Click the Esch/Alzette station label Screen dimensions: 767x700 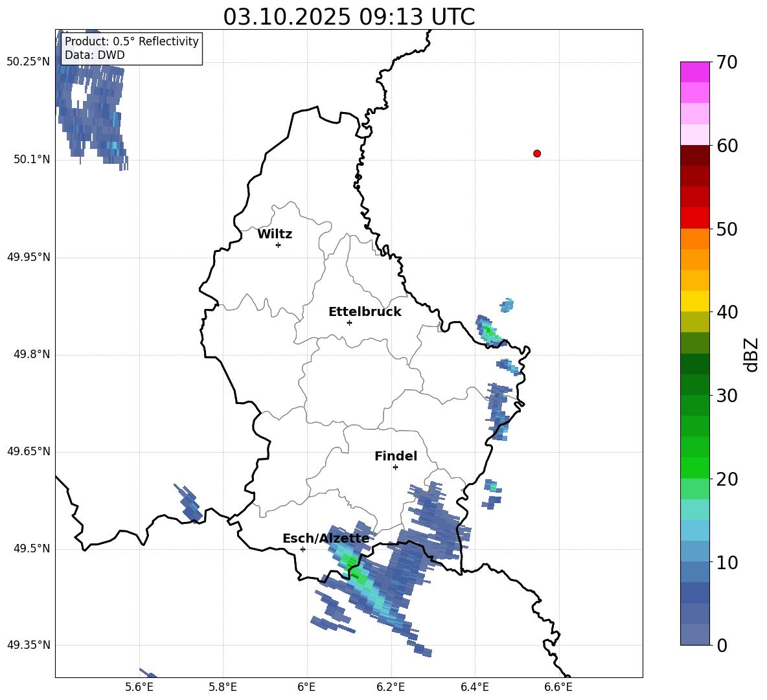326,539
